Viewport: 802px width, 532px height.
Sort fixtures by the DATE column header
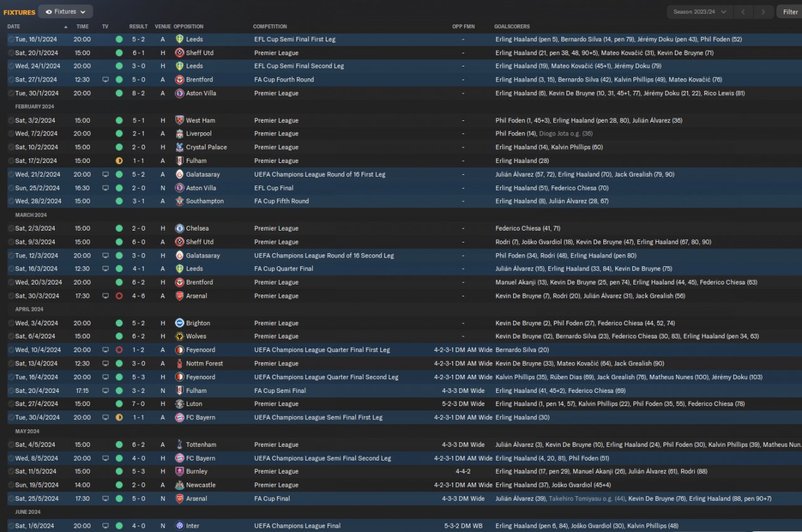pyautogui.click(x=14, y=26)
